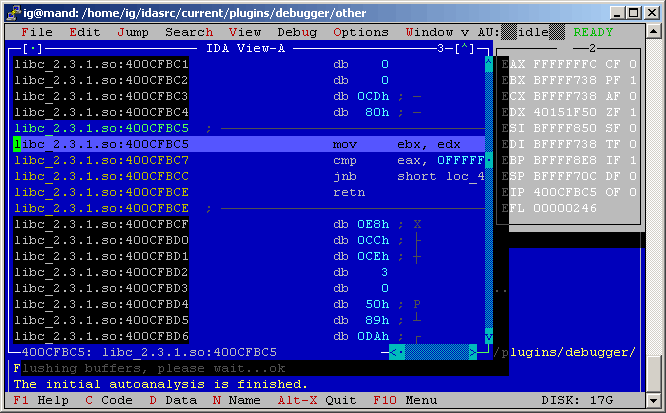Click 'The initial autoanalysis is finished.' message
Screen dimensions: 666x413
point(161,384)
